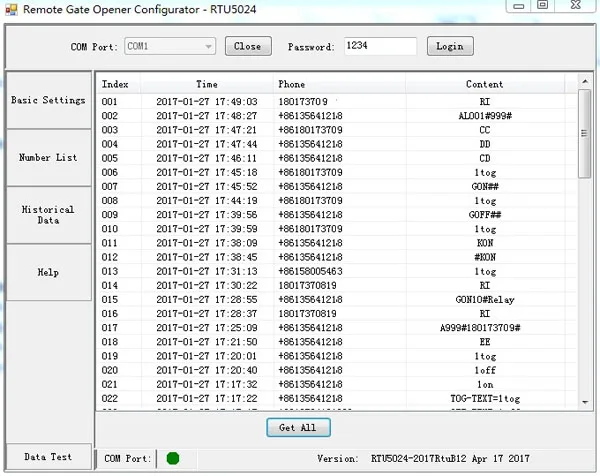Click the 1on content cell in row 021
The width and height of the screenshot is (600, 476).
(485, 385)
